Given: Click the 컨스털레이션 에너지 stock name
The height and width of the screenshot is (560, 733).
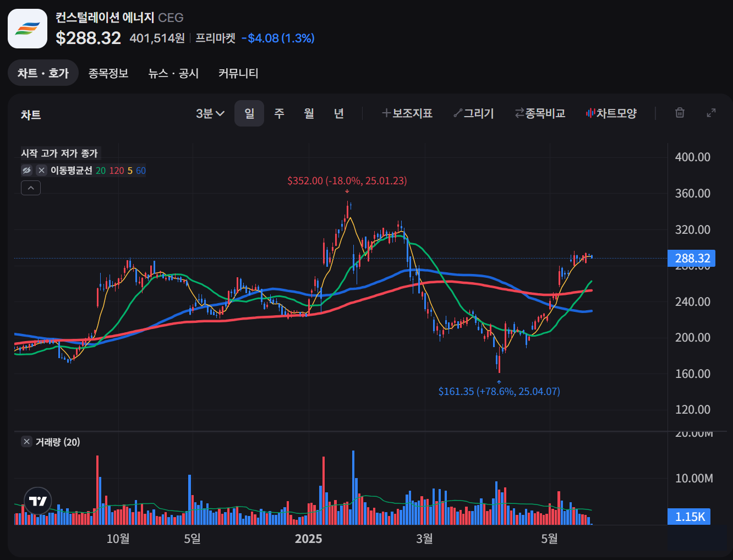Looking at the screenshot, I should pyautogui.click(x=105, y=18).
